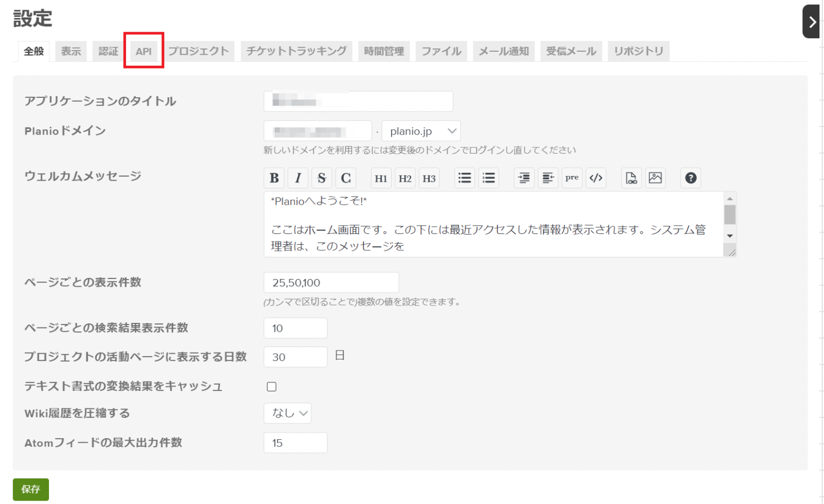Open the text formatting help icon
824x504 pixels.
pos(691,178)
